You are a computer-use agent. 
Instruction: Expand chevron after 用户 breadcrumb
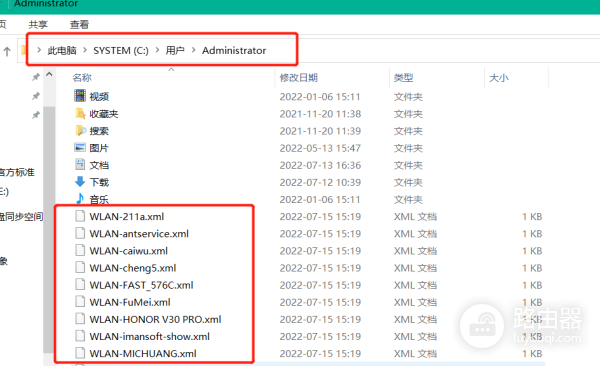tap(194, 50)
